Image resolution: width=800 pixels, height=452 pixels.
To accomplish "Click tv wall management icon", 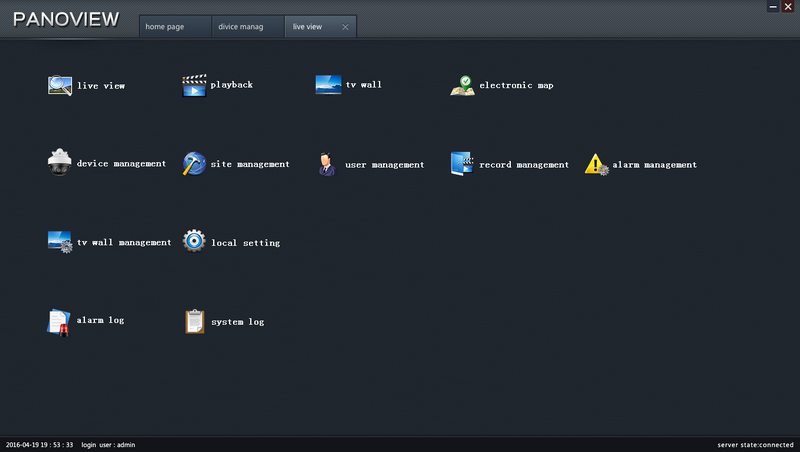I will 60,242.
